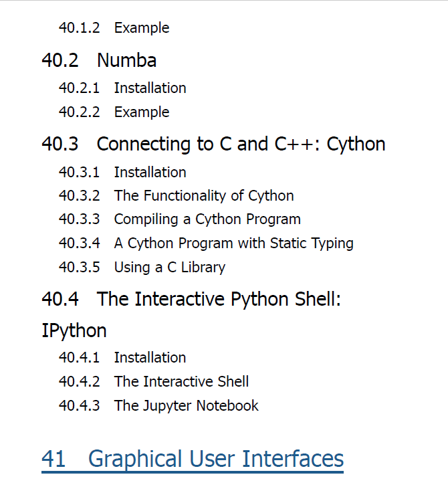This screenshot has height=503, width=448.
Task: Open section 40.1.2 Example
Action: [x=114, y=28]
